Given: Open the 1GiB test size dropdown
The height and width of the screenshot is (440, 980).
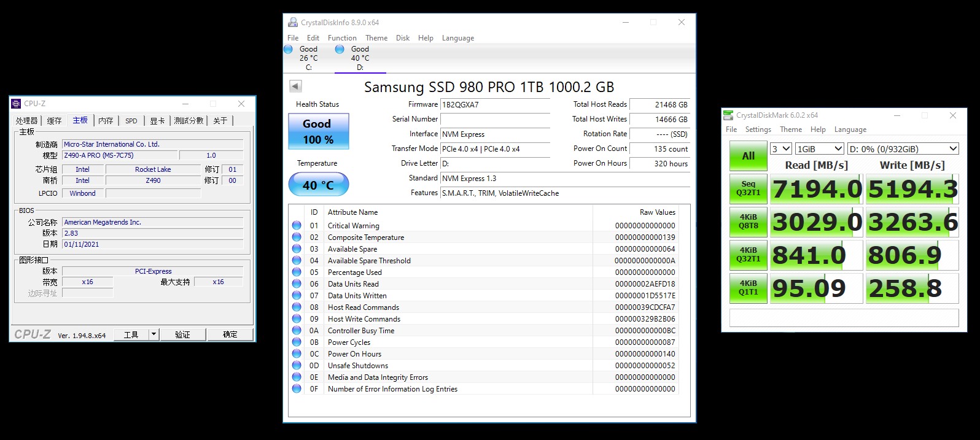Looking at the screenshot, I should click(819, 149).
